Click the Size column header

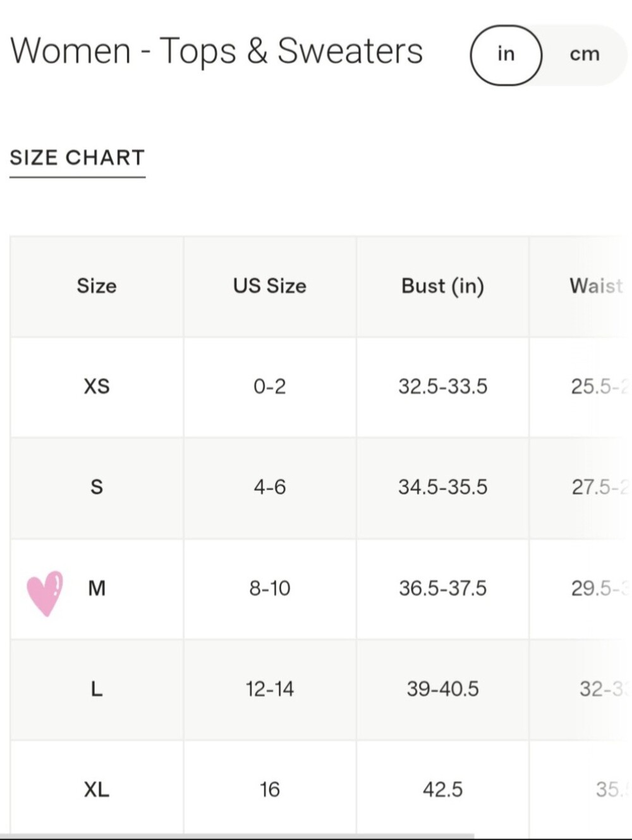pyautogui.click(x=97, y=286)
